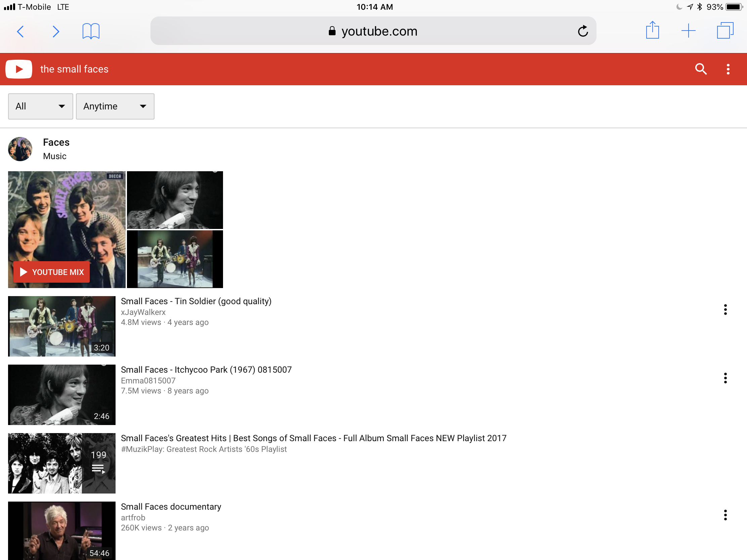Go back with Safari back arrow
The width and height of the screenshot is (747, 560).
20,32
